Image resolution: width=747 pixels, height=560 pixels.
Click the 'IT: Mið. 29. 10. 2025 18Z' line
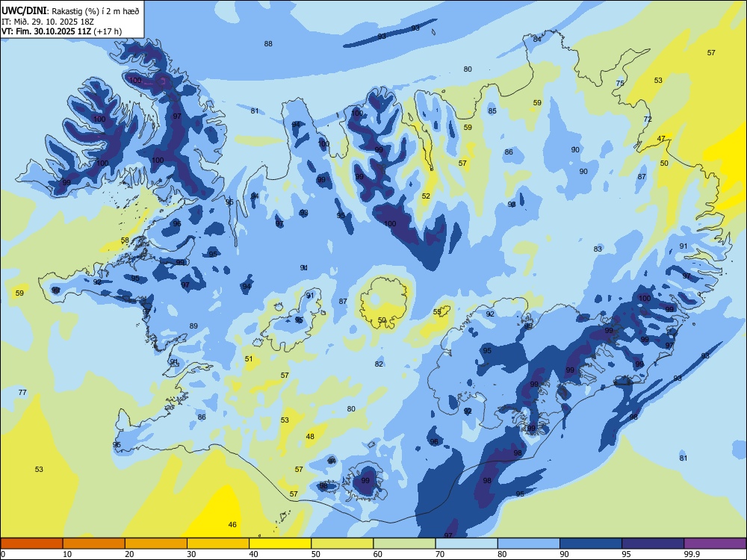coord(48,22)
